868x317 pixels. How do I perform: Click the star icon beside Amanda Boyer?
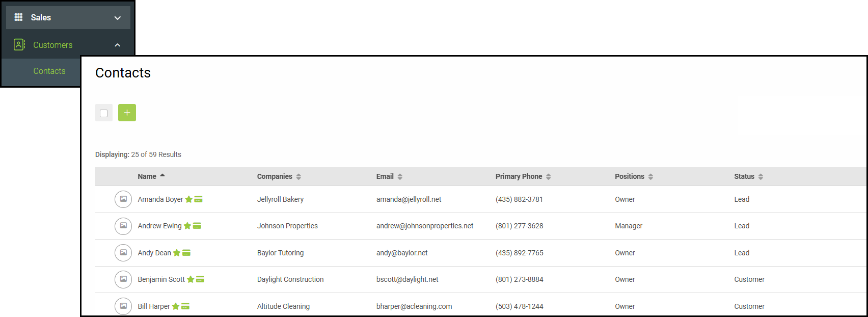point(188,199)
